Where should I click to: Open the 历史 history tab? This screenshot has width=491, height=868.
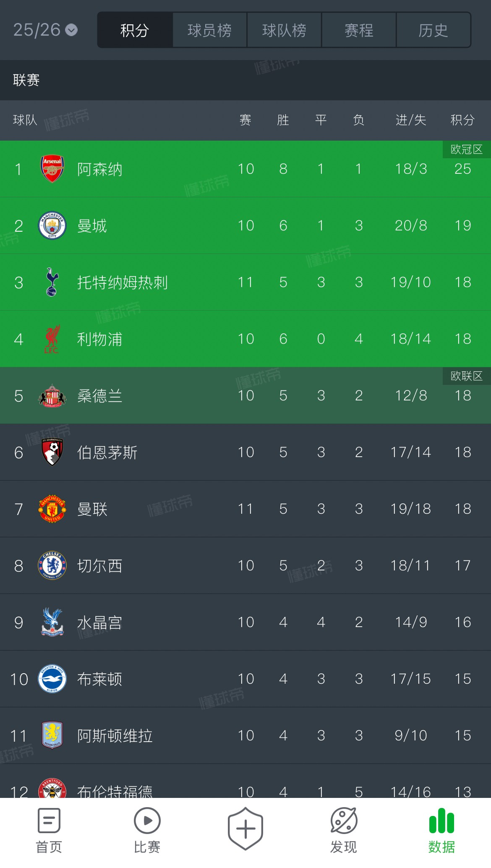tap(433, 30)
